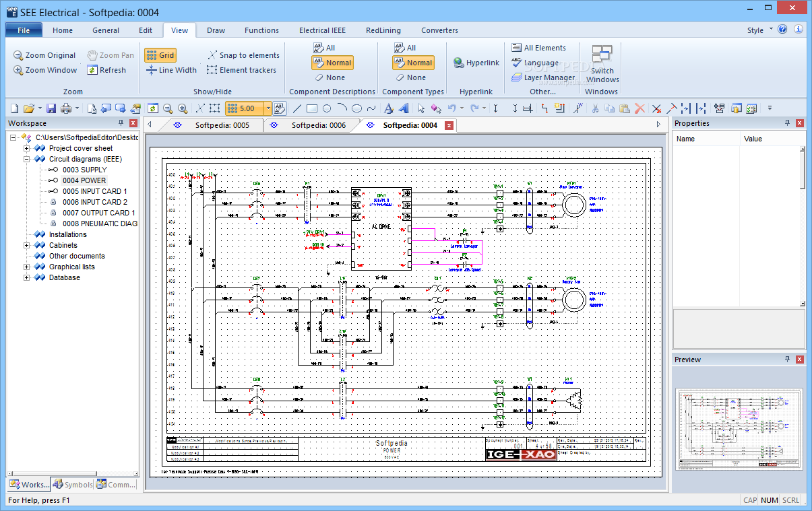The height and width of the screenshot is (511, 812).
Task: Switch to Softpedia: 0005 document tab
Action: coord(222,125)
